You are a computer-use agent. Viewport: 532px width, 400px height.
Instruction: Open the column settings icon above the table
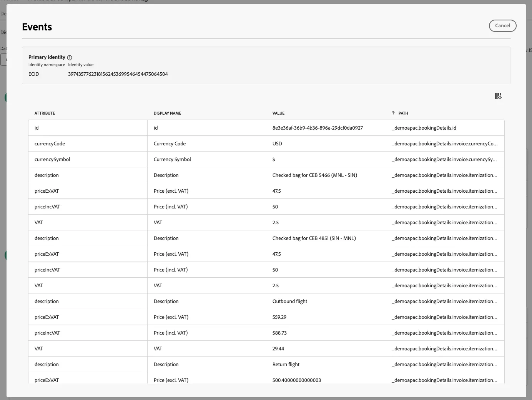(498, 96)
